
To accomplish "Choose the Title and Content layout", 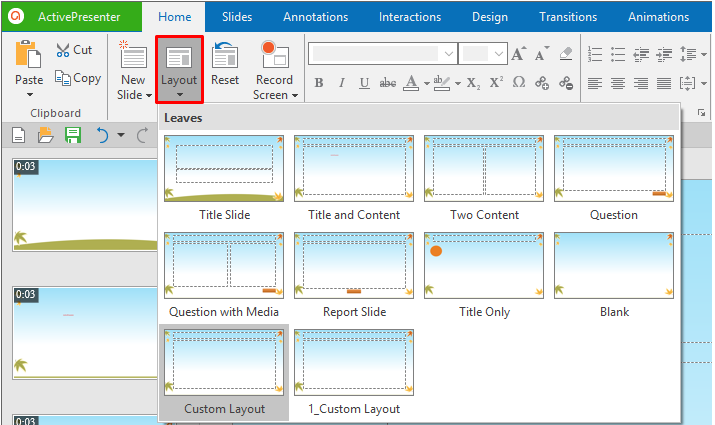I will click(354, 178).
